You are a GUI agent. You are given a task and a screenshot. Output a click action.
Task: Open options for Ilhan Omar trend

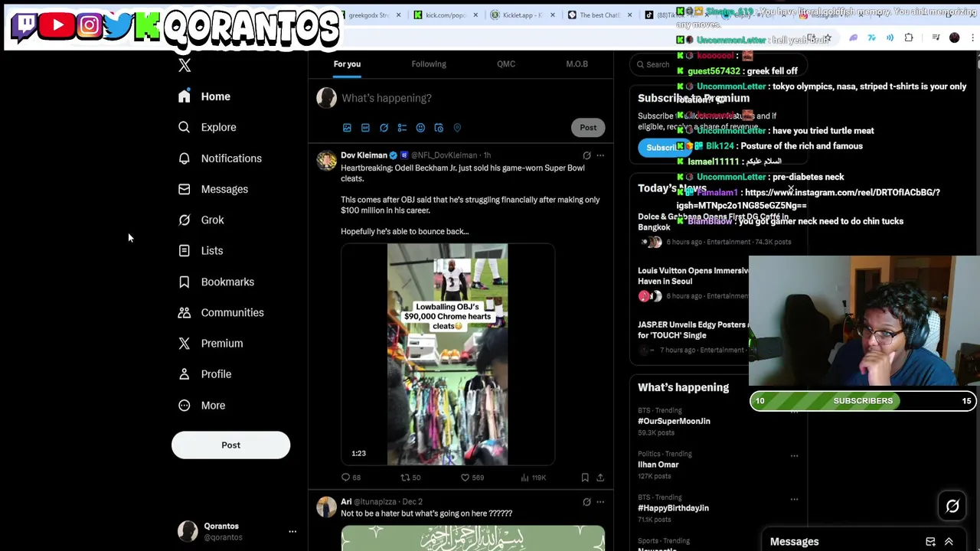(794, 455)
